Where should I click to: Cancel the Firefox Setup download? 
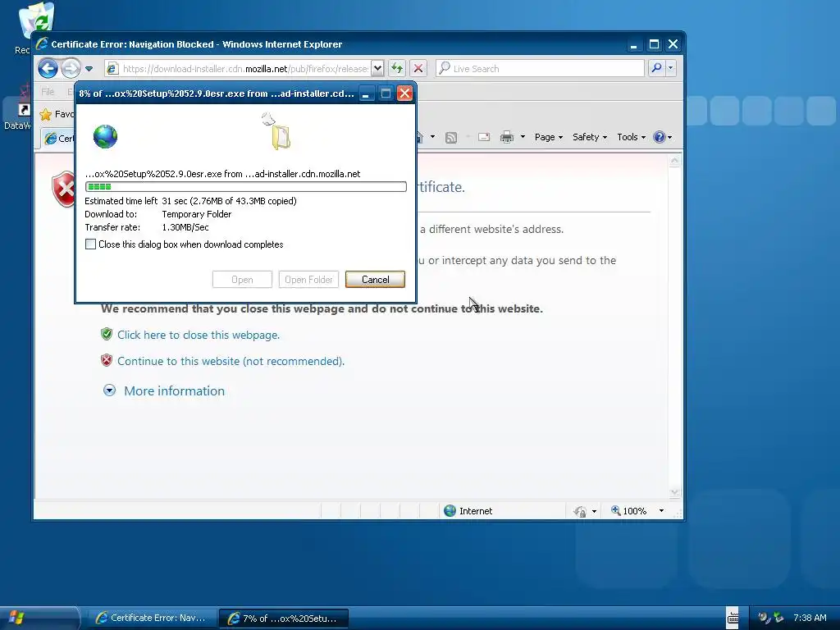[375, 279]
